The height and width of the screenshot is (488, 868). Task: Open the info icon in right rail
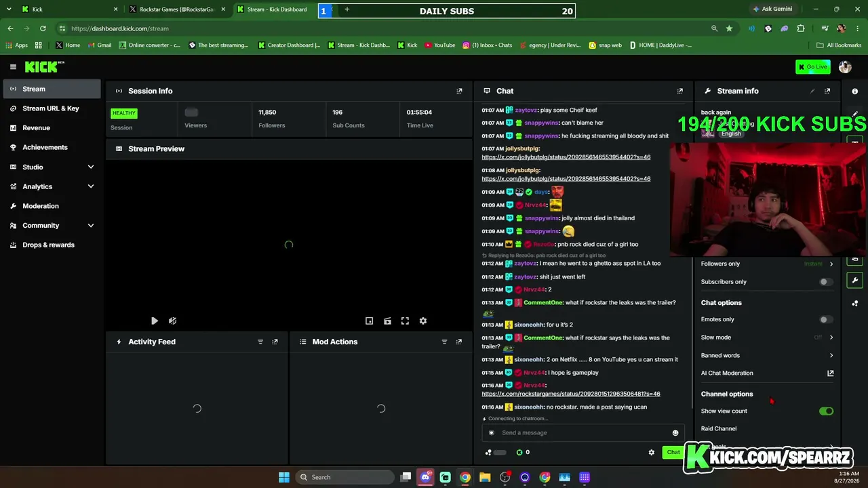(x=854, y=91)
